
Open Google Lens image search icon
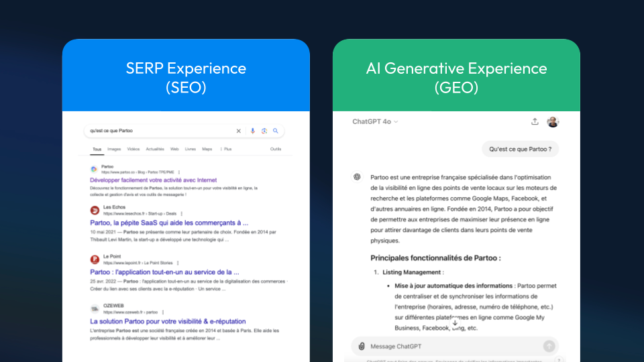264,131
